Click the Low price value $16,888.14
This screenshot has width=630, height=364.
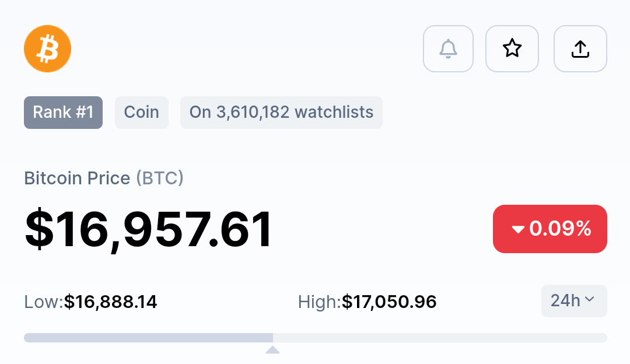pos(110,302)
